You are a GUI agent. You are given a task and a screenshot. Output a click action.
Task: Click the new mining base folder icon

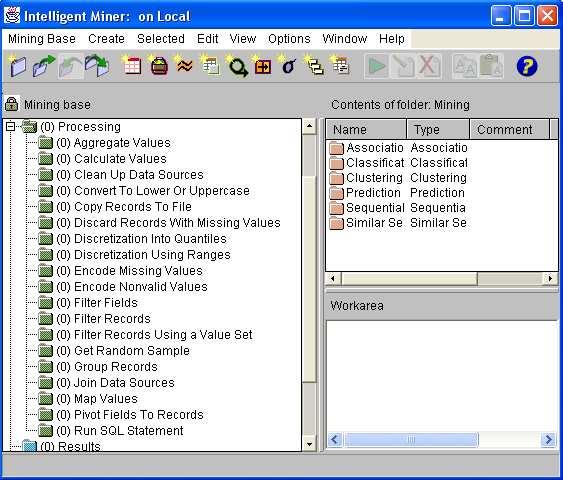coord(17,66)
